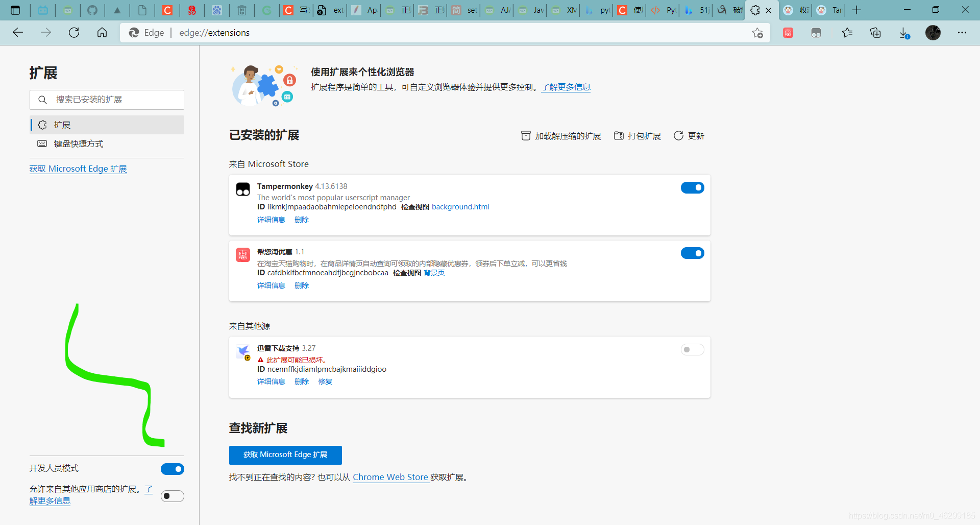Open a new browser tab
Image resolution: width=980 pixels, height=525 pixels.
click(856, 10)
